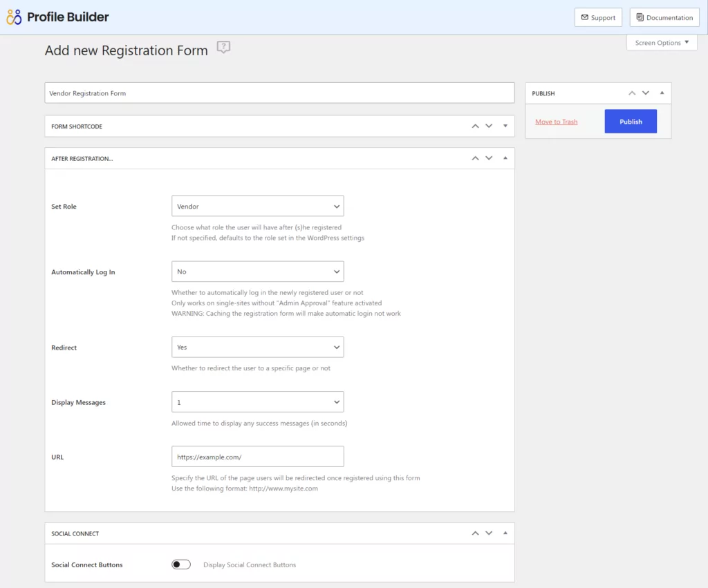Viewport: 708px width, 588px height.
Task: Move After Registration panel down
Action: pyautogui.click(x=489, y=158)
